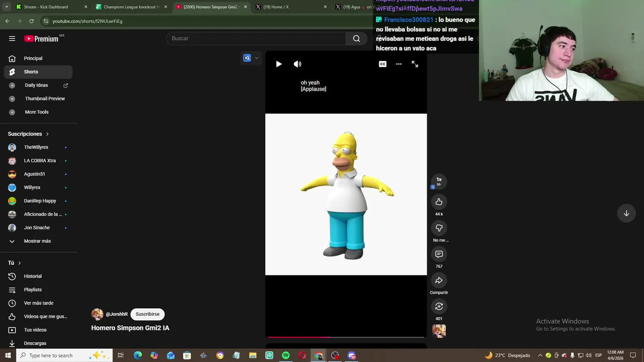Image resolution: width=644 pixels, height=362 pixels.
Task: Select Principal in the sidebar
Action: tap(38, 58)
